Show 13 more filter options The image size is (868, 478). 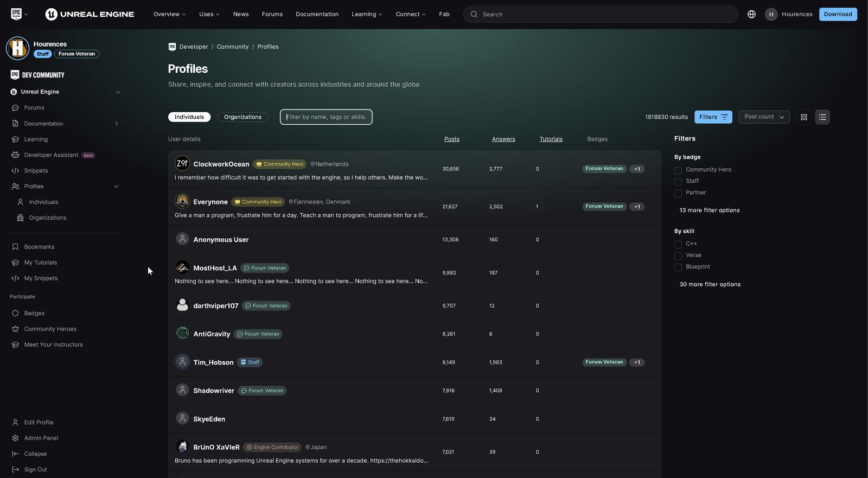pos(709,211)
